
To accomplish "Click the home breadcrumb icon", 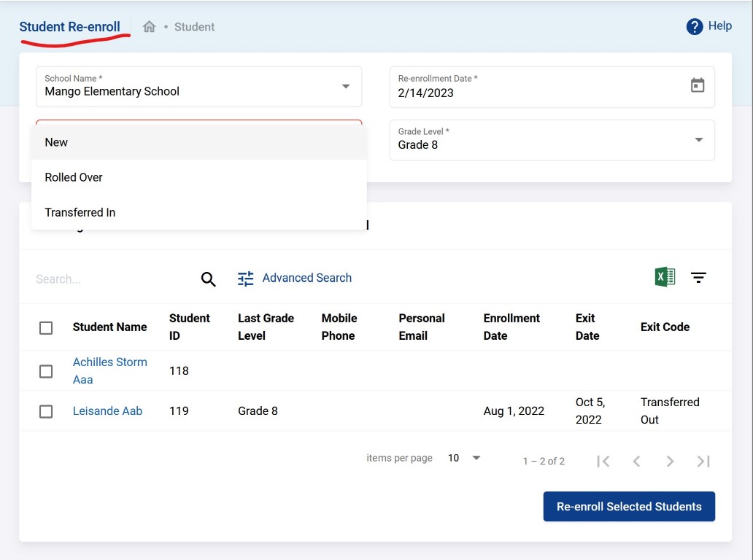I will [x=150, y=26].
